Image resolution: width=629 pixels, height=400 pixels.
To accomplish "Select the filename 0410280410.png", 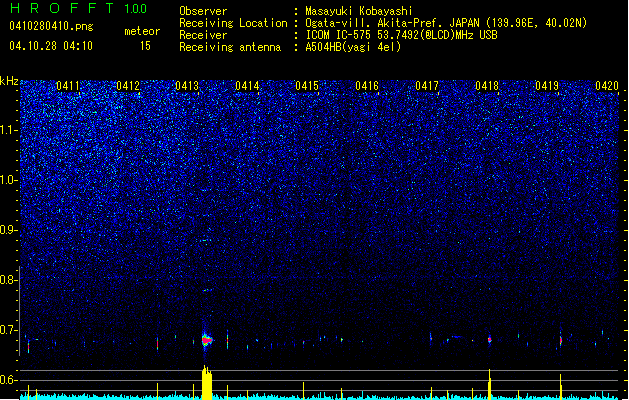I will click(x=51, y=26).
